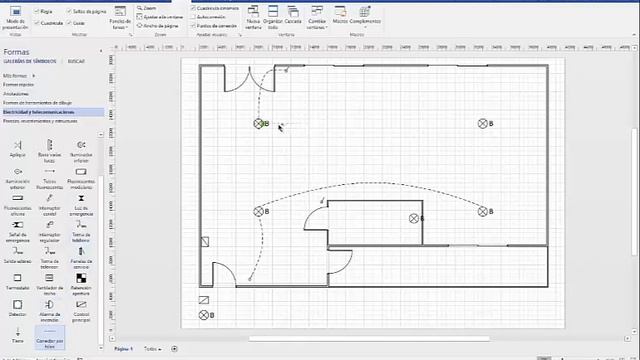Viewport: 640px width, 360px height.
Task: Select the Tubos fluorescentes shape
Action: [x=49, y=178]
